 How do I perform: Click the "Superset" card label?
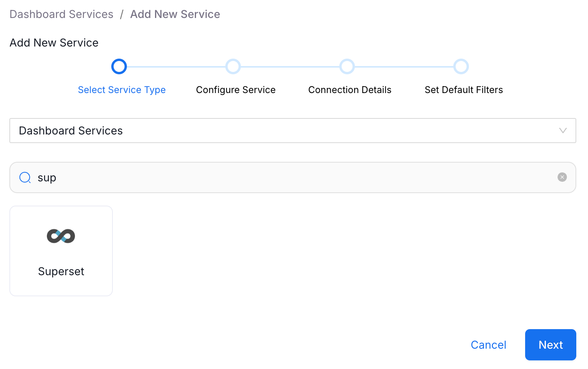[61, 272]
